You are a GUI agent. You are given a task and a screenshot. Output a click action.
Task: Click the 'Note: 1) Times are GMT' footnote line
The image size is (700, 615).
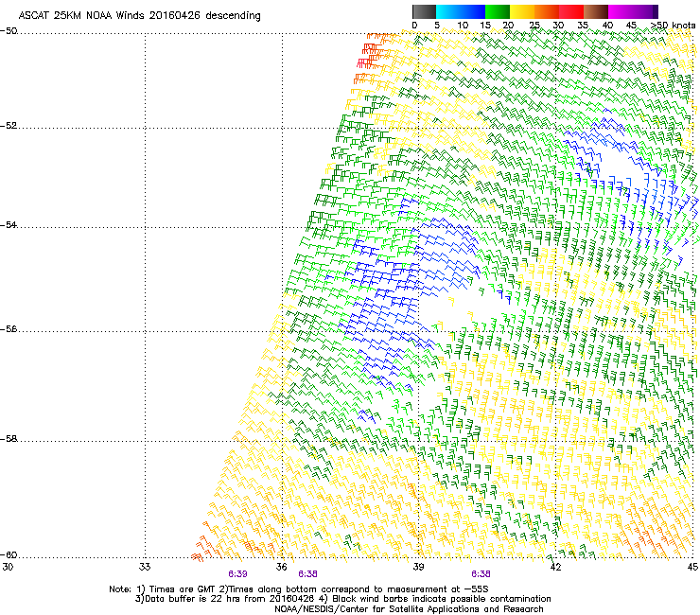click(x=299, y=589)
